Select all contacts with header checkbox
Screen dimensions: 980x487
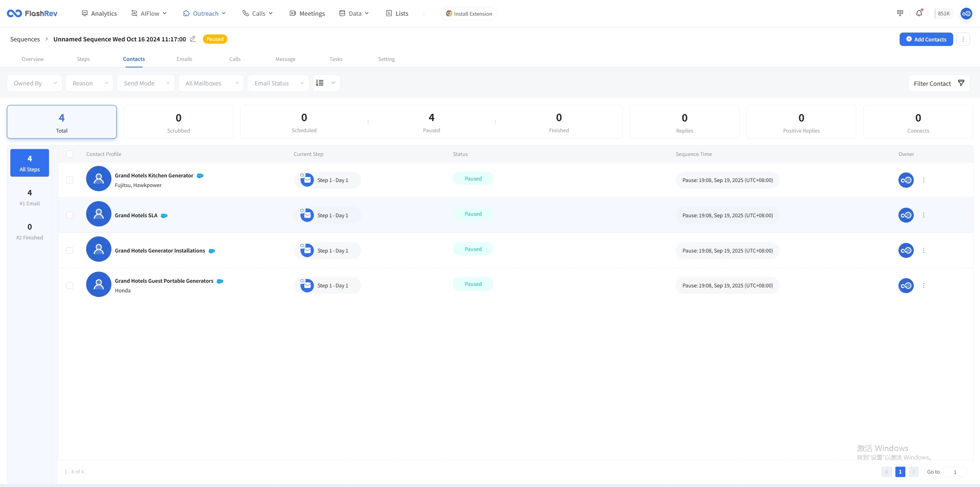tap(70, 154)
